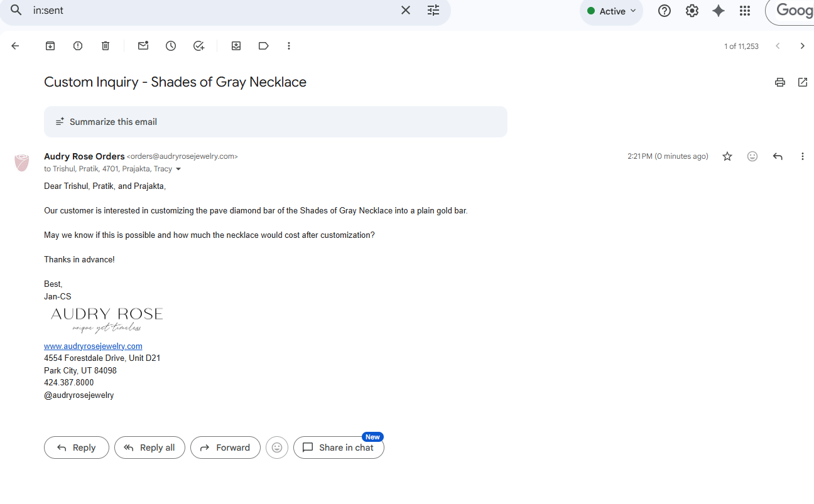Print the whole conversation
Image resolution: width=814 pixels, height=504 pixels.
(x=780, y=82)
